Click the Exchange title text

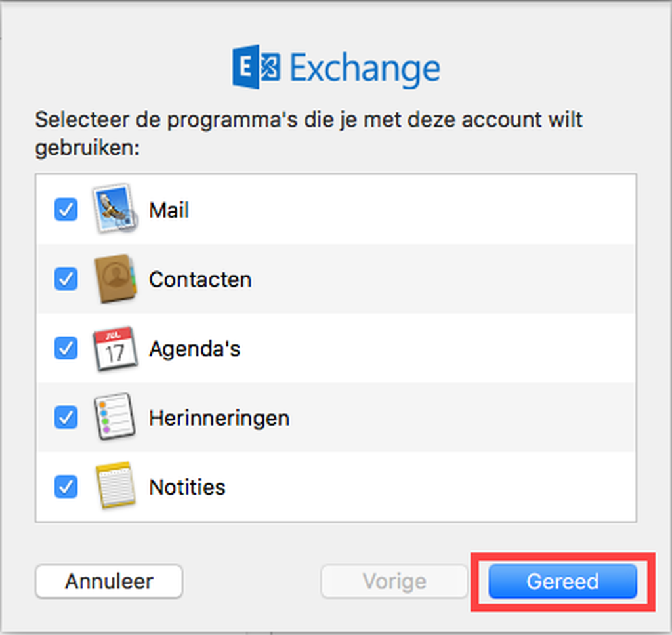(364, 68)
